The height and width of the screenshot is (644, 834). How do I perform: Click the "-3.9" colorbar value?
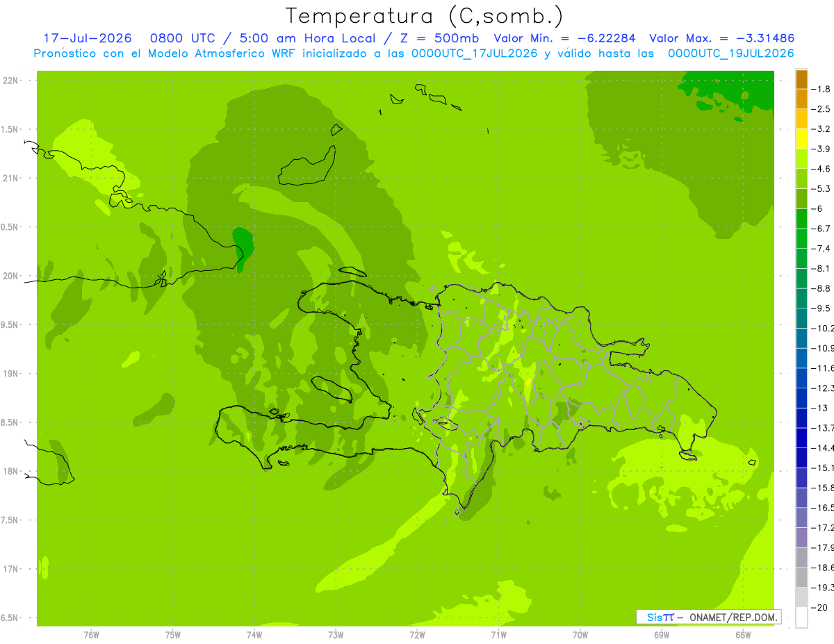[821, 149]
